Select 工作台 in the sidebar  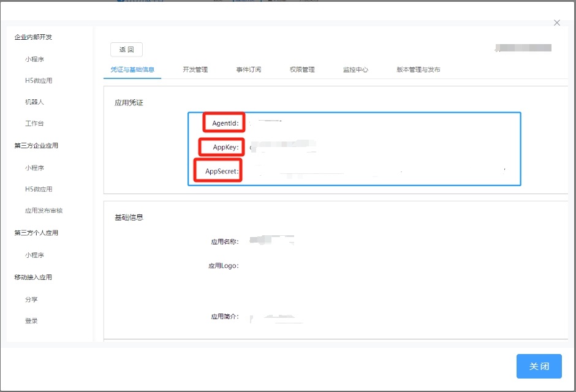(34, 124)
